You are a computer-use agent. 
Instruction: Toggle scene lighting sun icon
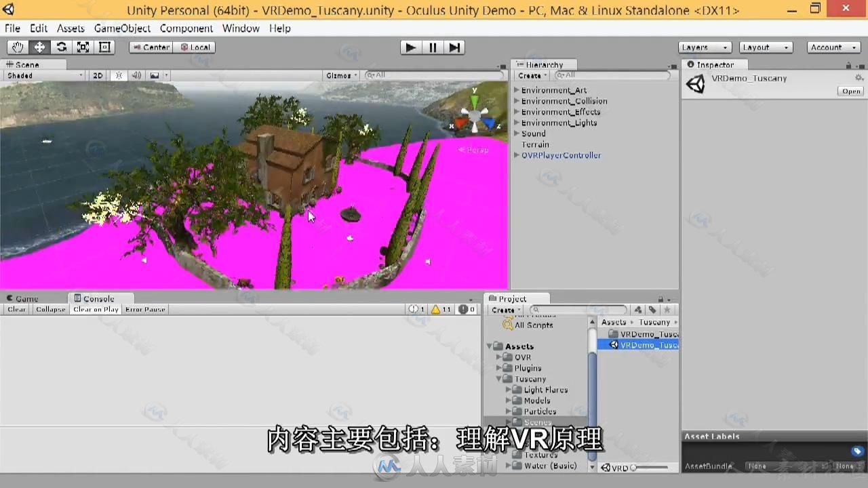[x=119, y=75]
